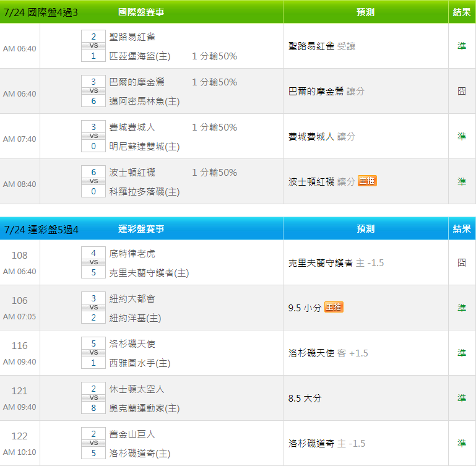Click the VS badge for 舊金山巨人 match
476x466 pixels.
tap(93, 443)
